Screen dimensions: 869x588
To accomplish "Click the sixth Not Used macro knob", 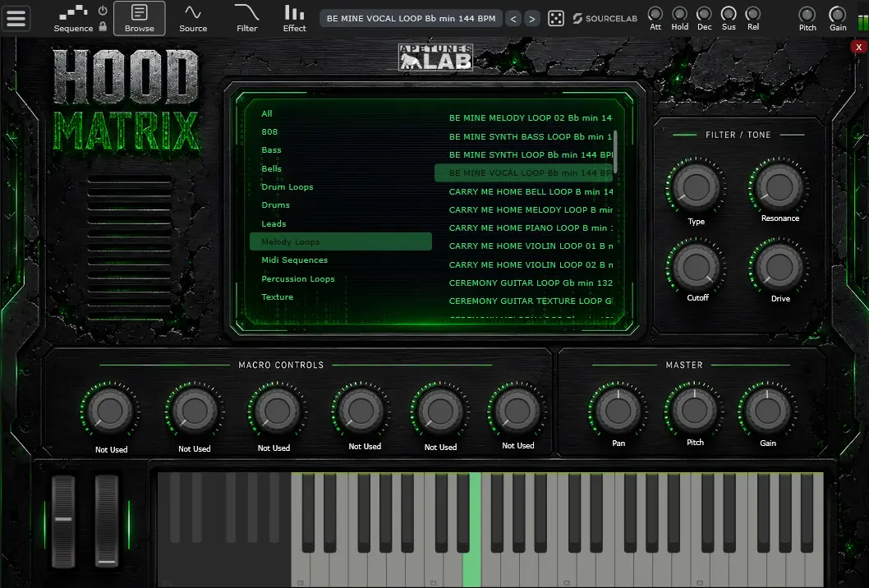I will tap(517, 411).
